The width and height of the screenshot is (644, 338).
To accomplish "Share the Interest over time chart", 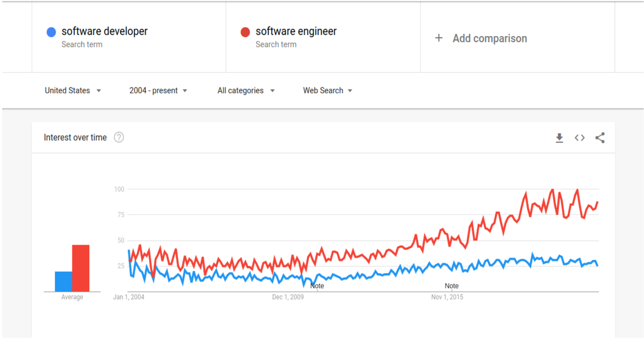I will pyautogui.click(x=600, y=138).
